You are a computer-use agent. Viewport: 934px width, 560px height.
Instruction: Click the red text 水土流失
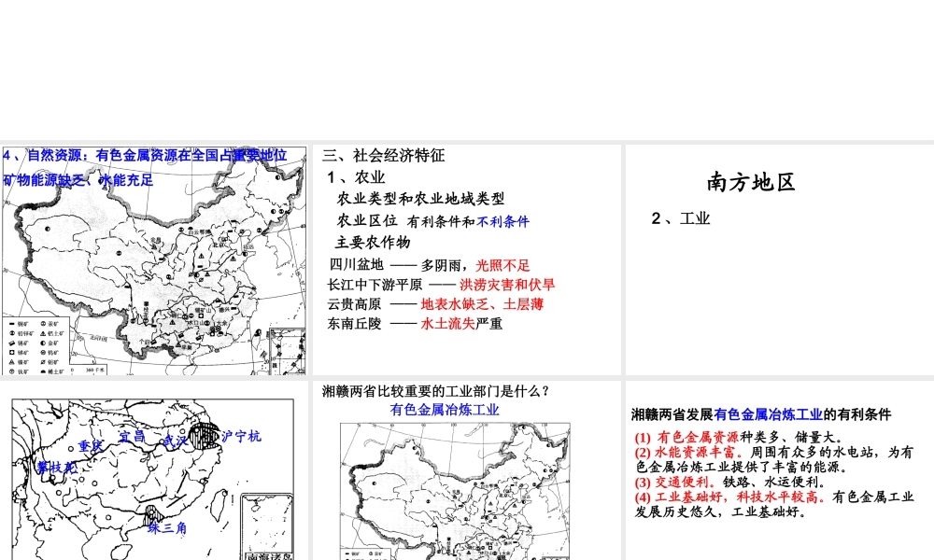448,324
